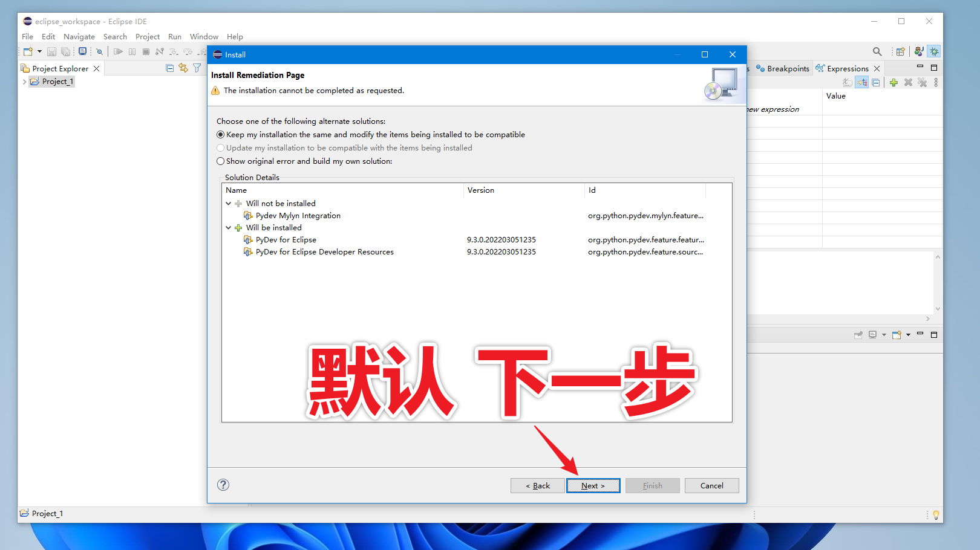
Task: Open the Terminal icon in main toolbar
Action: (82, 51)
